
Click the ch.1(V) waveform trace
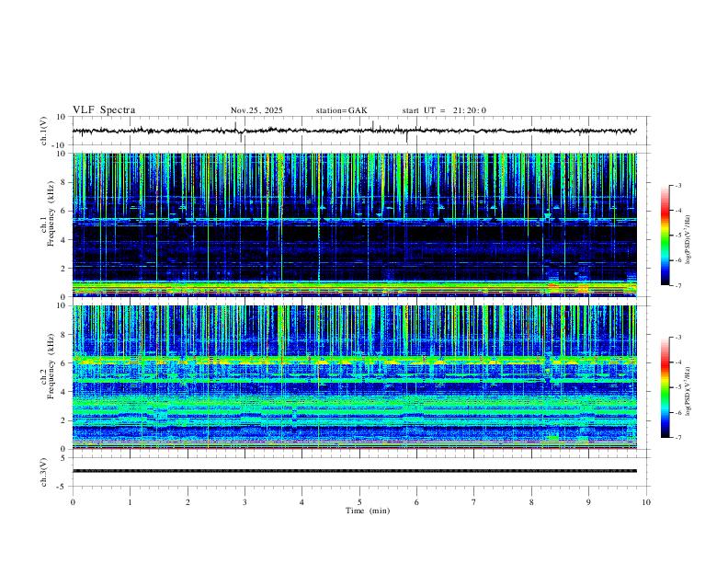[354, 131]
